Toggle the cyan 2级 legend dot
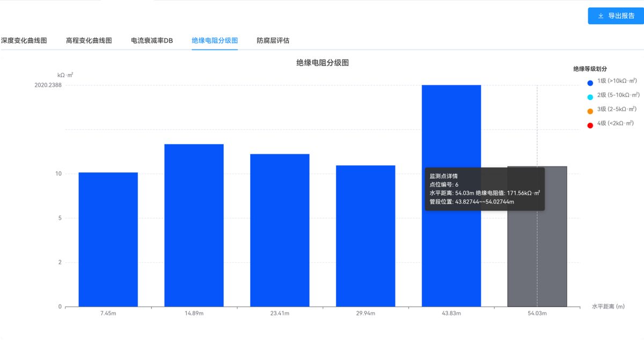Viewport: 644px width, 346px height. [x=590, y=97]
